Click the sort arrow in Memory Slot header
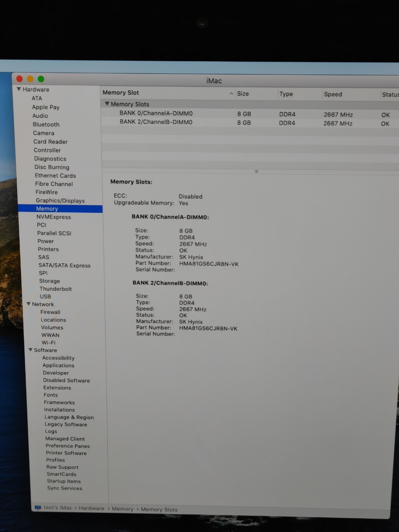Screen dimensions: 399x532 [x=231, y=94]
